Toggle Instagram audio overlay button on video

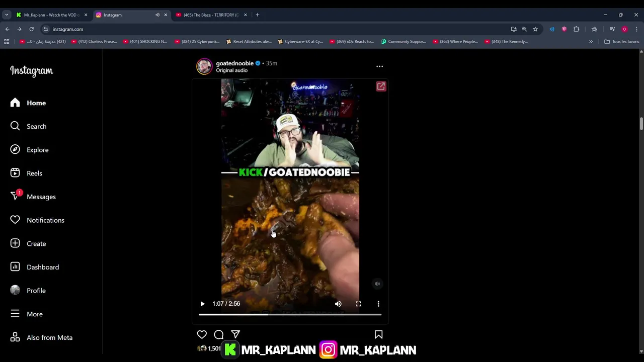[x=377, y=284]
